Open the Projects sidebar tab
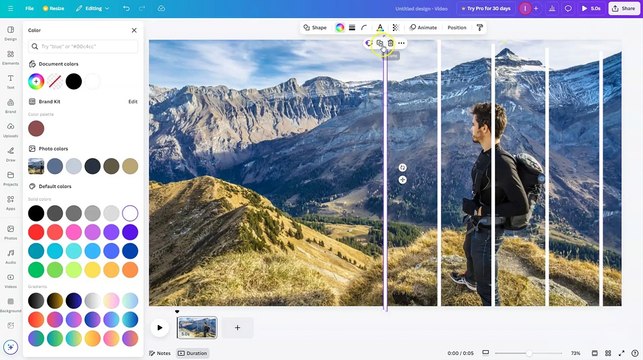643x360 pixels. tap(11, 178)
